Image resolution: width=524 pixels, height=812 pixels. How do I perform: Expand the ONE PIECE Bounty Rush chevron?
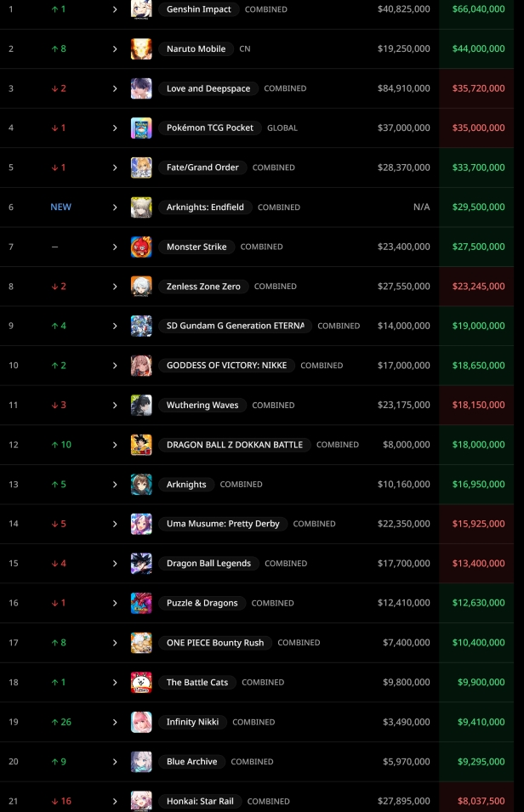[x=115, y=643]
